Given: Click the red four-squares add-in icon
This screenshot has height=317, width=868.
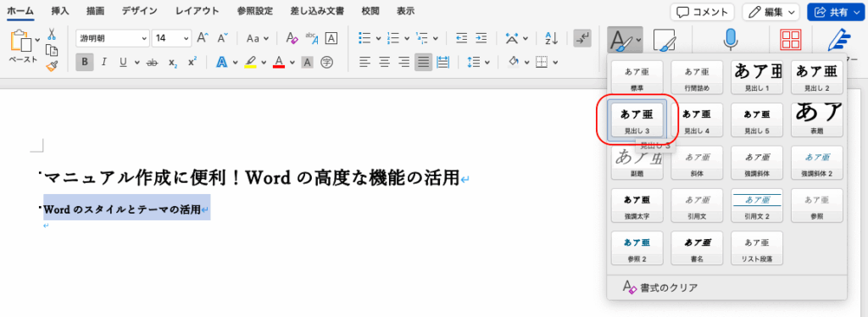Looking at the screenshot, I should click(x=791, y=41).
